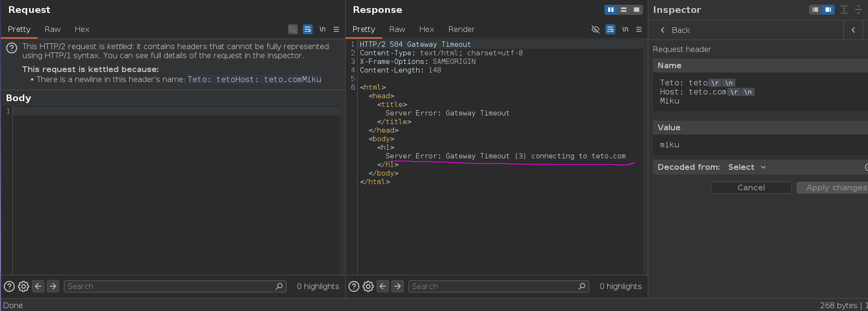Dock Inspector to the left side icon
Viewport: 868px width, 311px height.
816,10
